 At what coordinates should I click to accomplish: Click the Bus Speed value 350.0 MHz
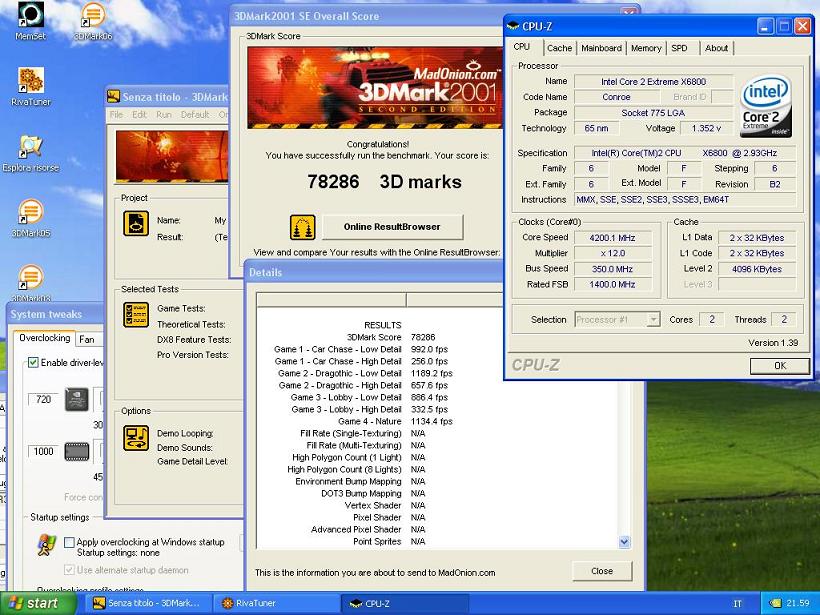(x=612, y=269)
